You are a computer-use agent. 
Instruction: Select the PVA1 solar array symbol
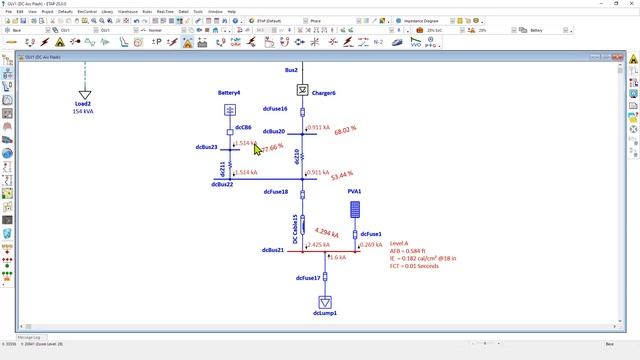[355, 209]
